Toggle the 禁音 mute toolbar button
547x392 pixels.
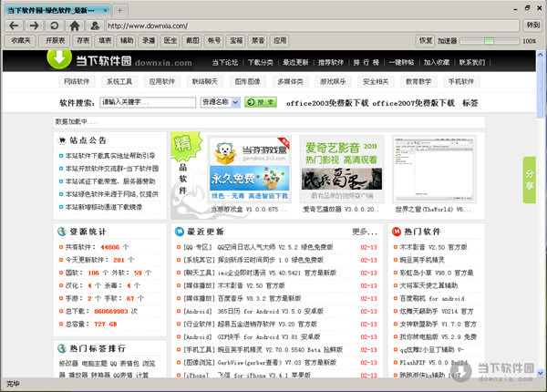point(258,41)
